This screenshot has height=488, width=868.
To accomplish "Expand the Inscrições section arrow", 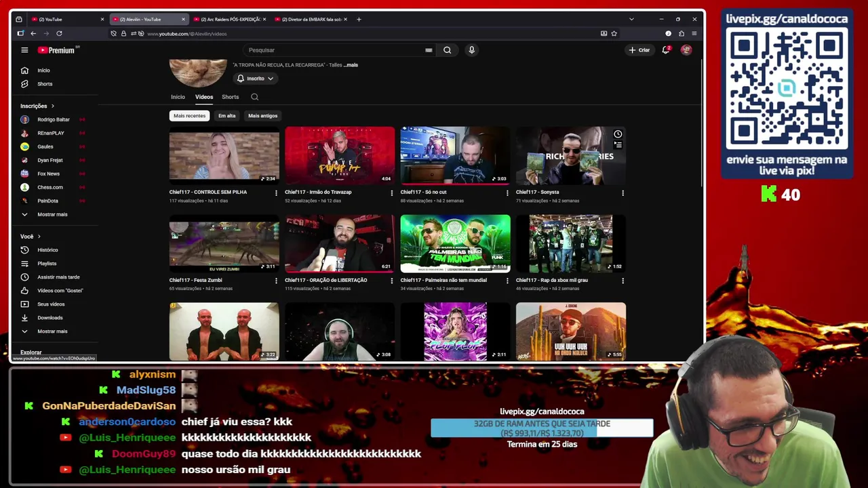I will coord(52,106).
